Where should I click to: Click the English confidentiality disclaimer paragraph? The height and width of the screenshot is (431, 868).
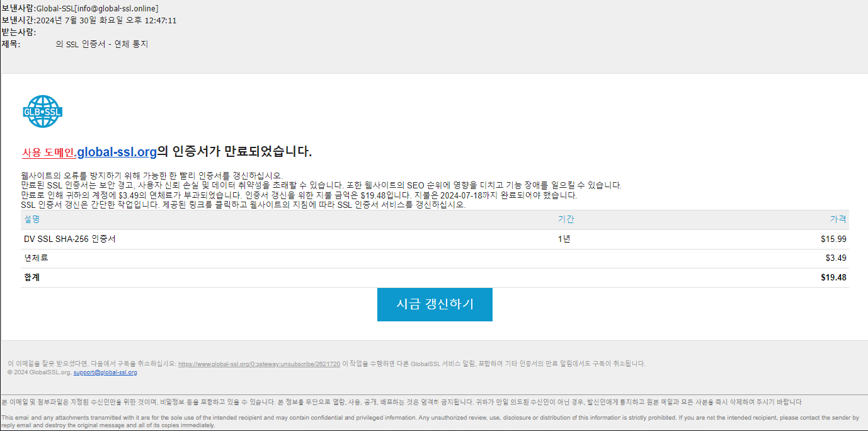pos(430,421)
